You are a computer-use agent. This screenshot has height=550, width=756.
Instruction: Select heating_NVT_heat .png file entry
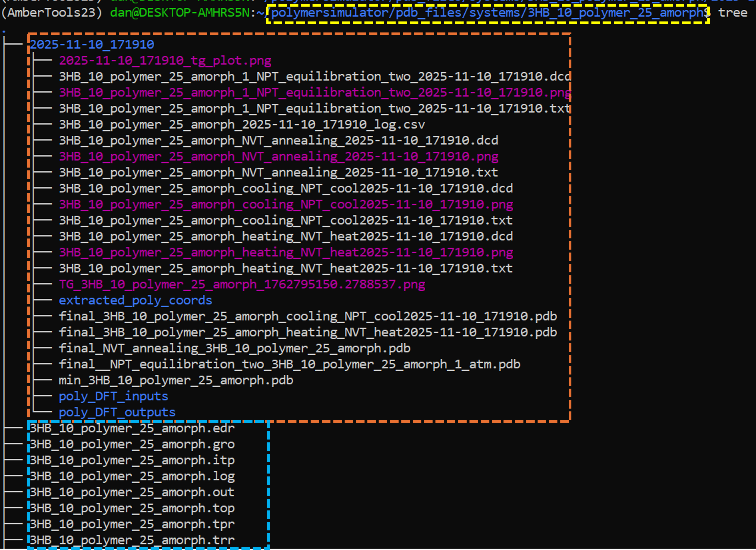(286, 253)
